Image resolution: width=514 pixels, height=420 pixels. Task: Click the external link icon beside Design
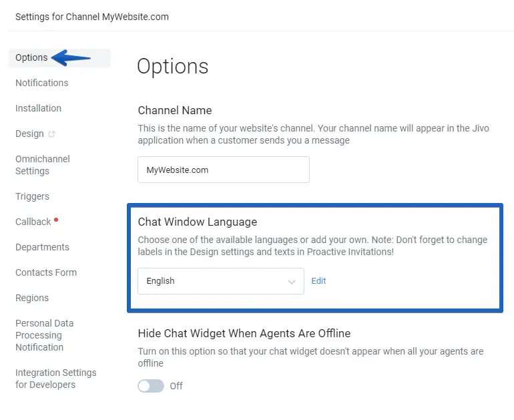coord(52,134)
